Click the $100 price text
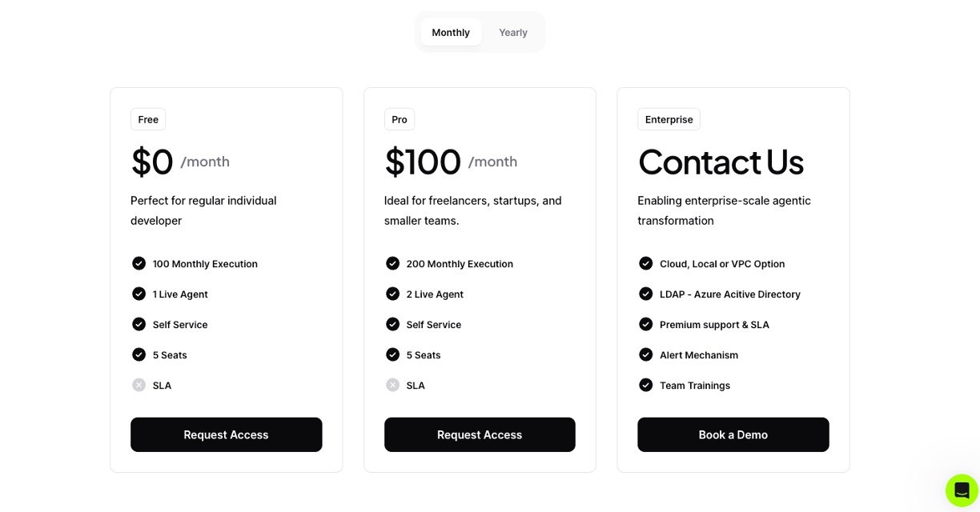Screen dimensions: 980x512 click(x=423, y=162)
